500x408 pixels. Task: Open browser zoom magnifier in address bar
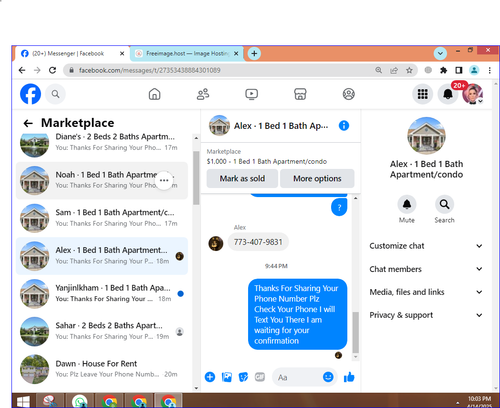pos(379,70)
